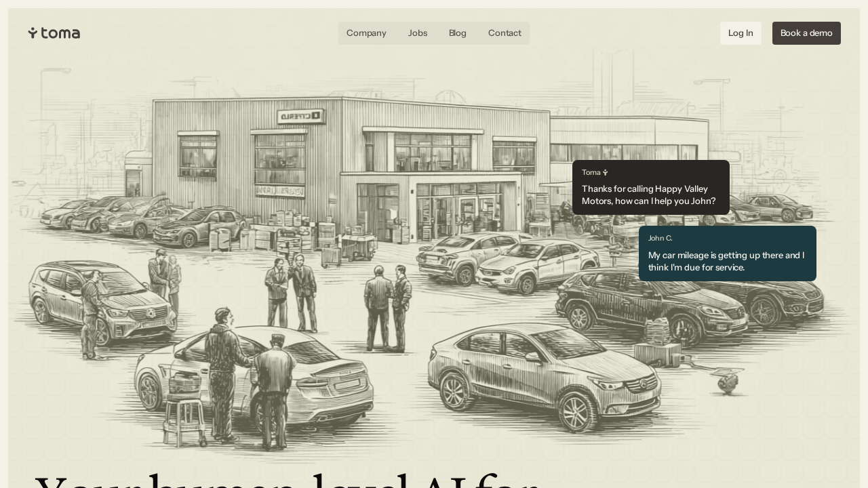Click the 'Thanks for calling Happy Valley Motors' message
This screenshot has width=868, height=488.
(648, 195)
